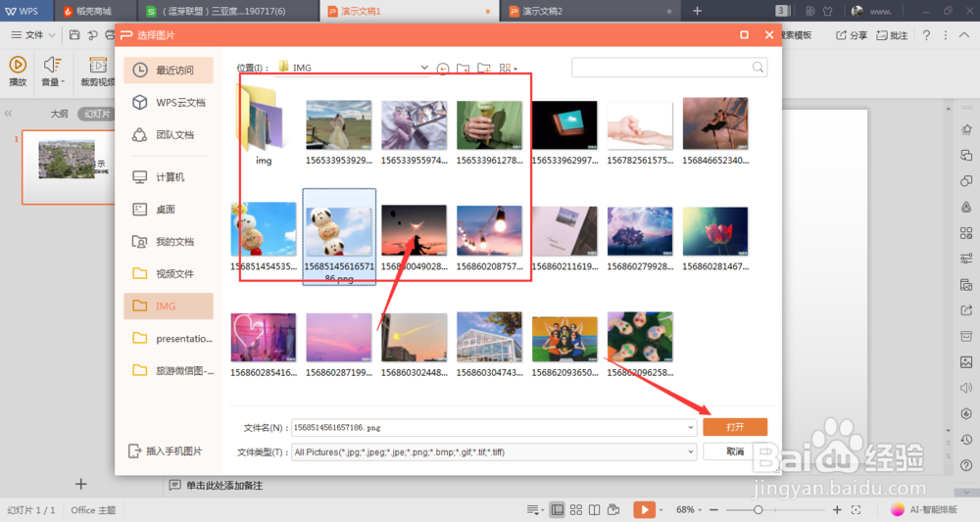Open the help question mark icon

[x=926, y=35]
